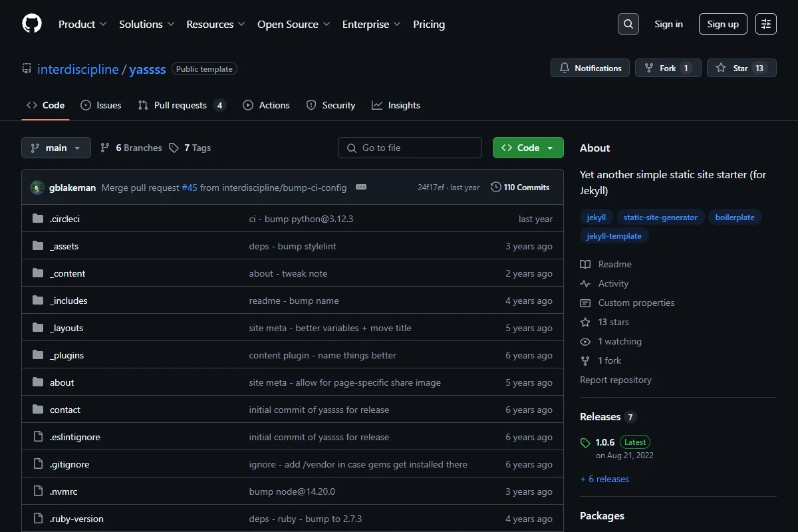
Task: Click the jekyll-template topic tag
Action: pyautogui.click(x=614, y=236)
